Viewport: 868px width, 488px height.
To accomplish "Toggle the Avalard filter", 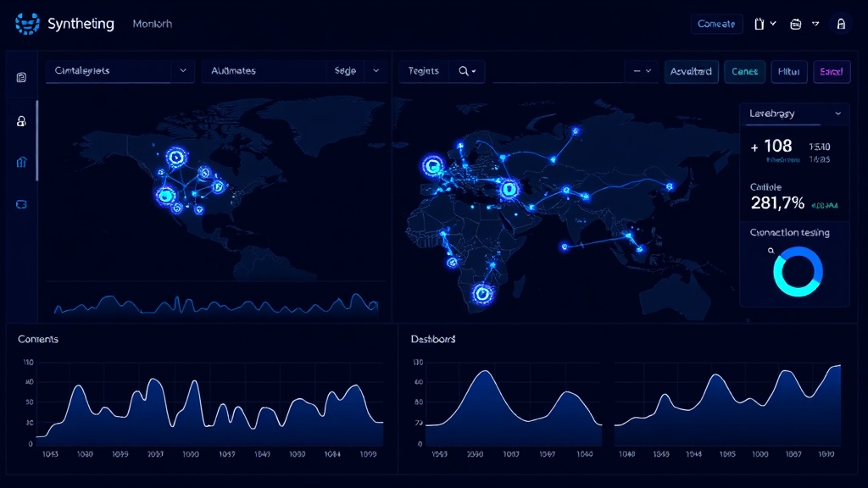I will coord(692,72).
